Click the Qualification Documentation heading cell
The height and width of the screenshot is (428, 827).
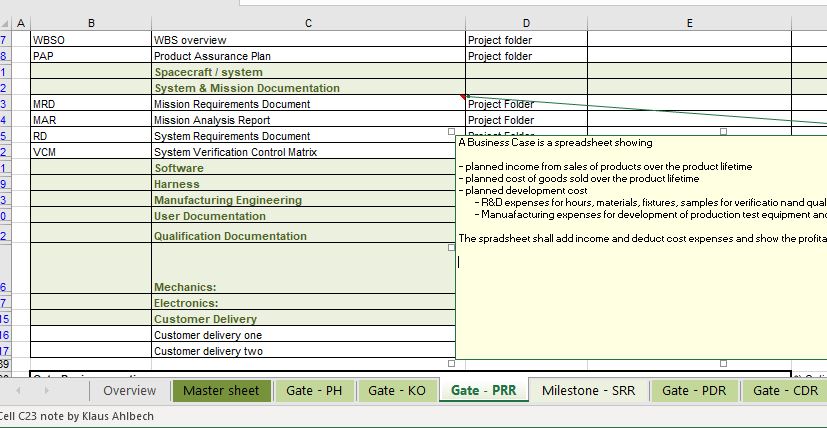pos(303,233)
